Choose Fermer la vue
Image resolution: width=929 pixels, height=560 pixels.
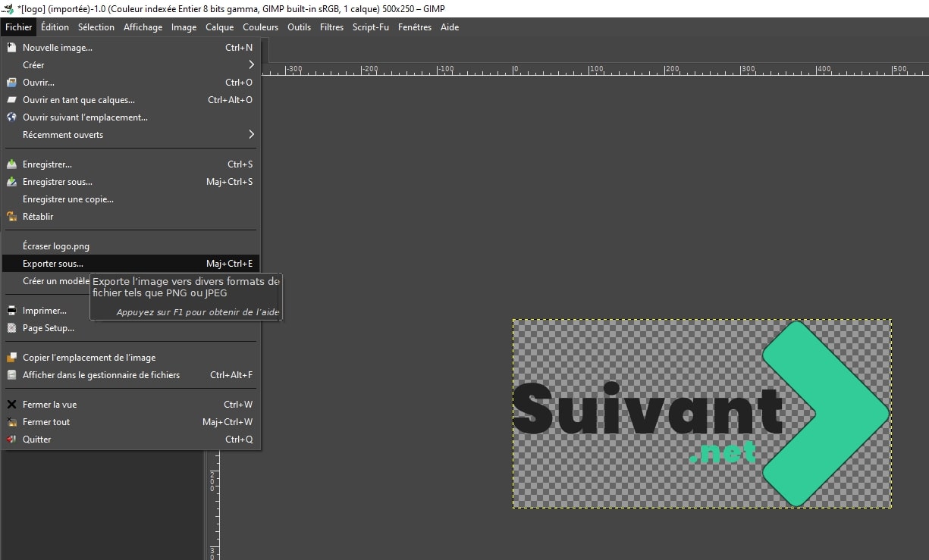tap(130, 405)
